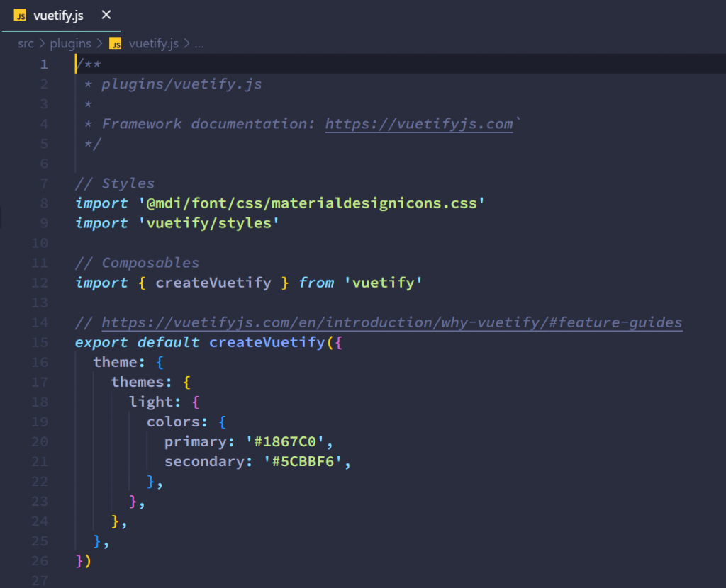Click the chevron after vuetify.js breadcrumb

(186, 43)
